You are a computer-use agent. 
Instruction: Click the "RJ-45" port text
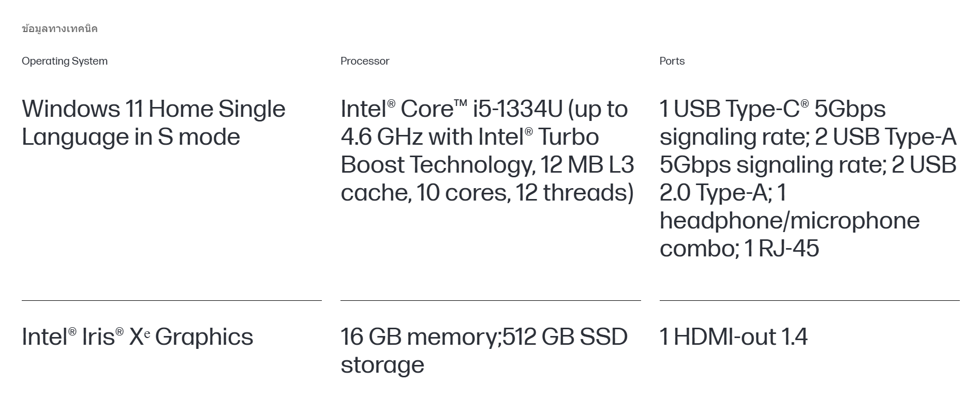(x=789, y=249)
